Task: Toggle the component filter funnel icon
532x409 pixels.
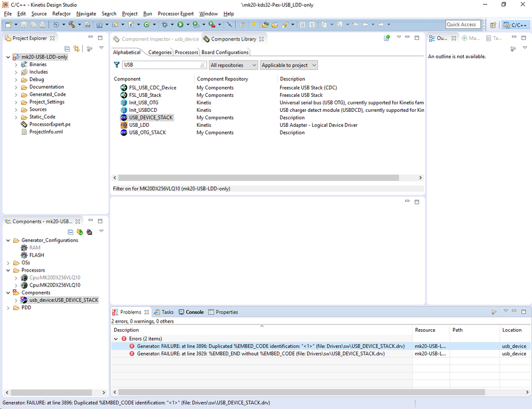Action: click(117, 65)
